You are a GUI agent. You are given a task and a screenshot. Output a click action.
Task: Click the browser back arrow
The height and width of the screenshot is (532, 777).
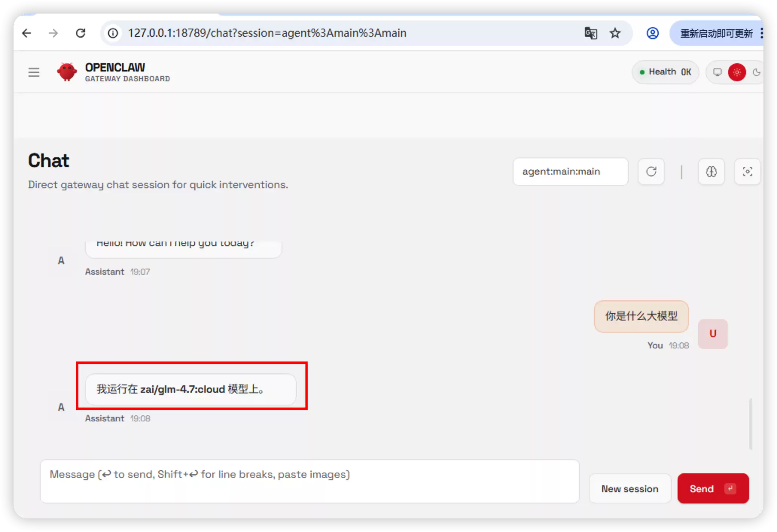click(26, 33)
